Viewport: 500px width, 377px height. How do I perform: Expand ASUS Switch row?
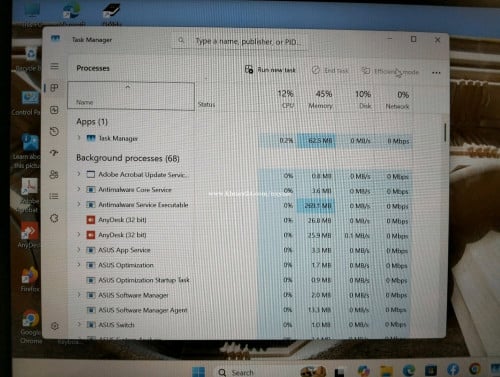pos(79,324)
